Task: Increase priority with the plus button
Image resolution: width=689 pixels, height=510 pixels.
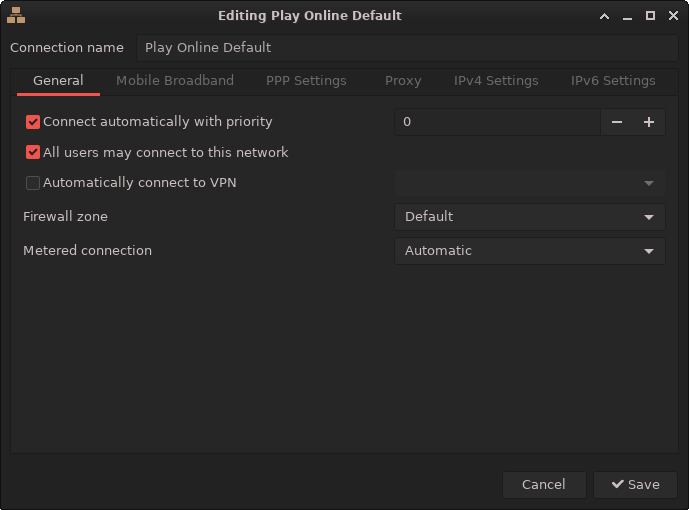Action: tap(649, 122)
